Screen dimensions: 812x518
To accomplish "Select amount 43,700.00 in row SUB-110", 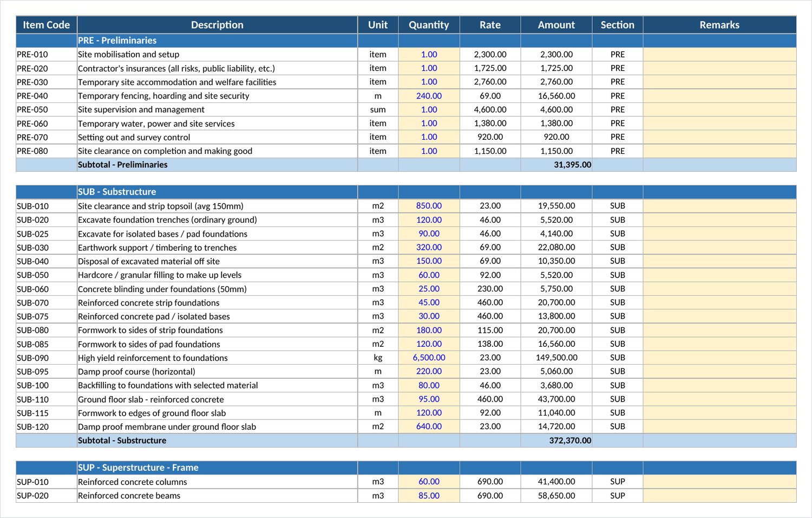I will coord(556,399).
